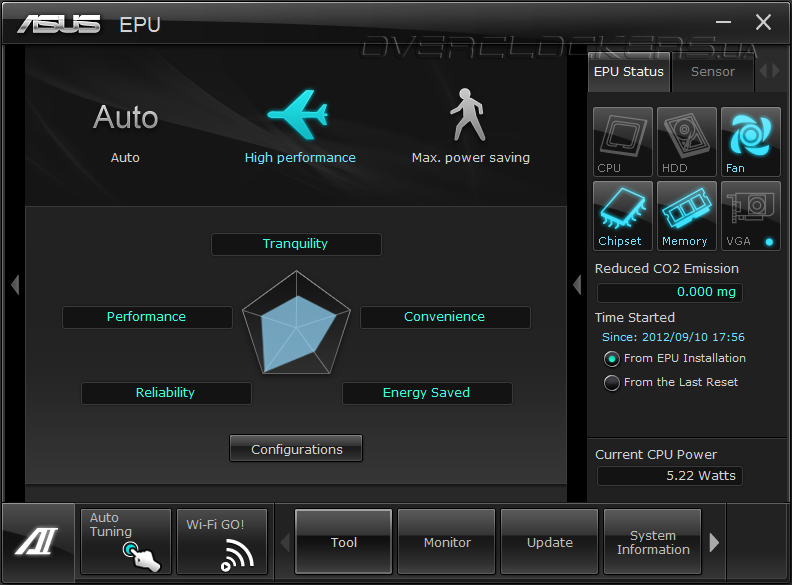Image resolution: width=792 pixels, height=585 pixels.
Task: Collapse the EPU Status panel arrow
Action: pos(577,284)
